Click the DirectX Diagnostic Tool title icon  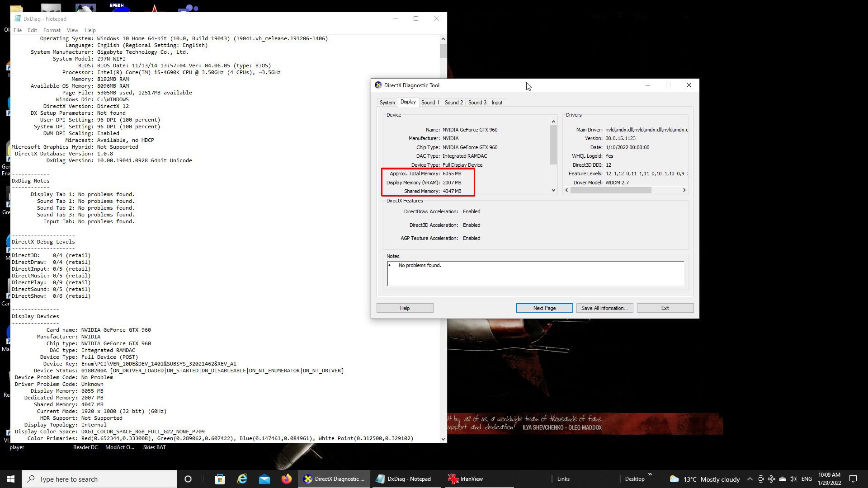click(378, 85)
